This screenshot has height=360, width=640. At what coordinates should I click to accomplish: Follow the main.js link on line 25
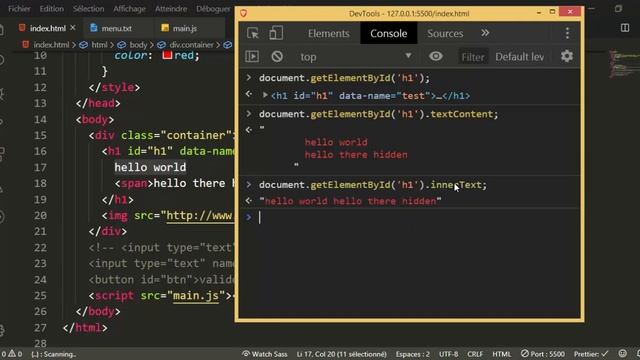coord(196,295)
